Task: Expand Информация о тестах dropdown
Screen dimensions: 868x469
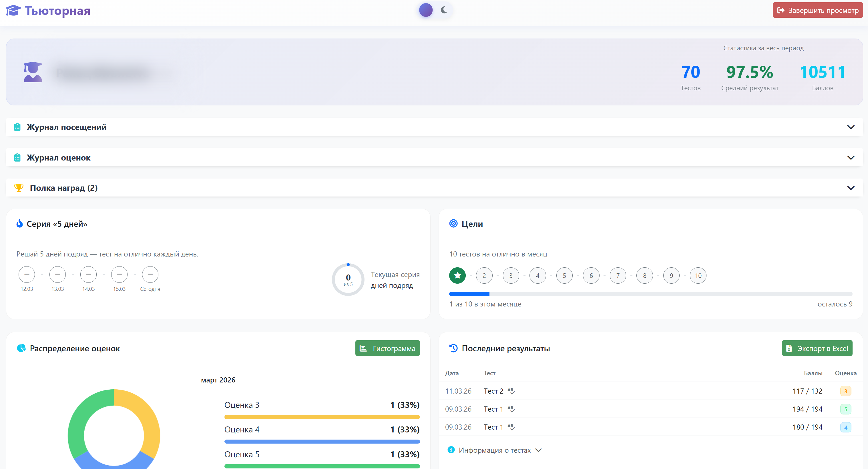Action: click(x=500, y=450)
